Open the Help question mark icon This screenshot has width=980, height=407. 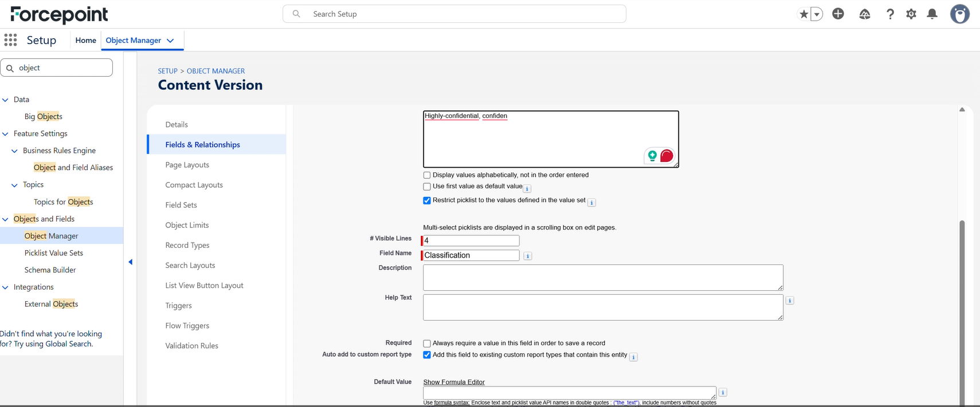point(890,14)
